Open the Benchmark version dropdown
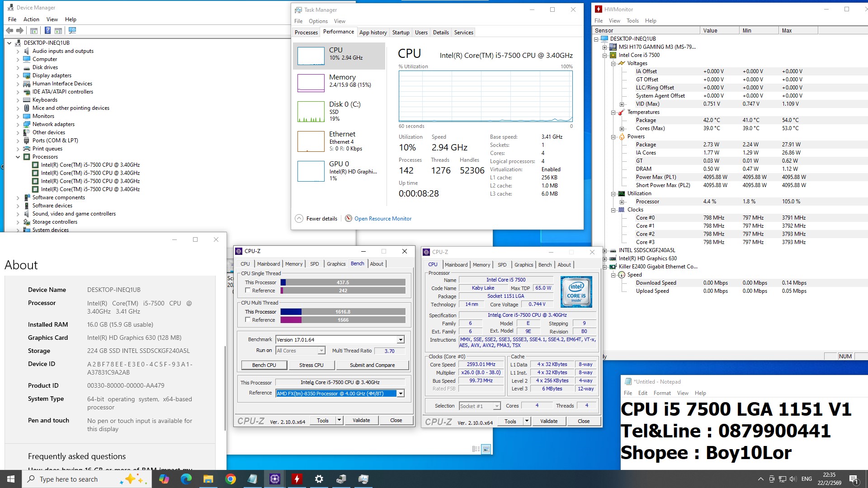868x488 pixels. coord(401,340)
